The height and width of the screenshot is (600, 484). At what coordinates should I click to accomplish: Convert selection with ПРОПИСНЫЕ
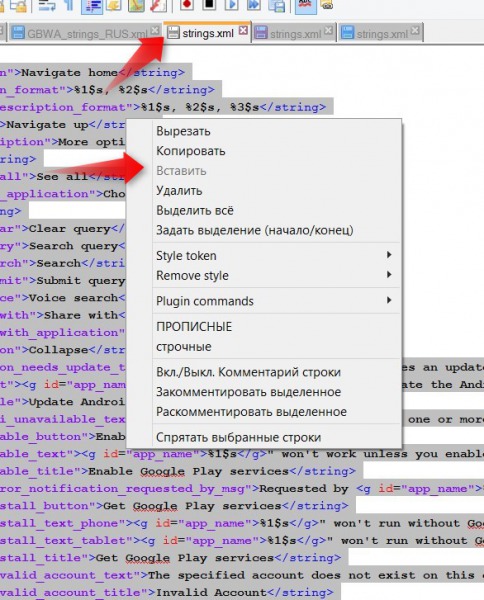tap(264, 327)
